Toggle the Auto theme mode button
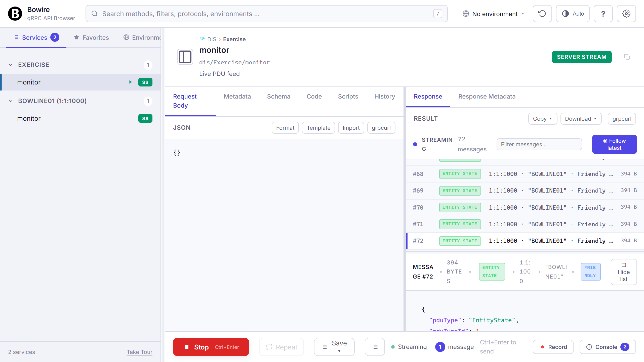 tap(573, 14)
